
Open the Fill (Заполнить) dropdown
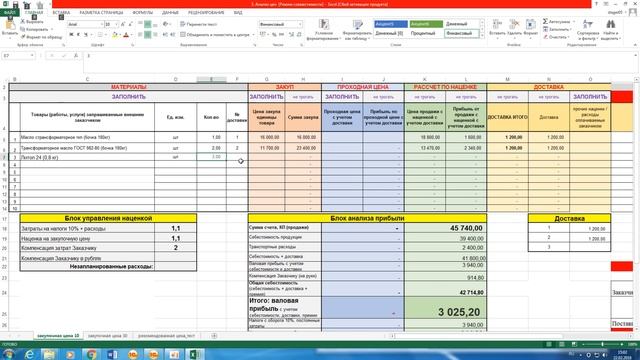coord(558,29)
